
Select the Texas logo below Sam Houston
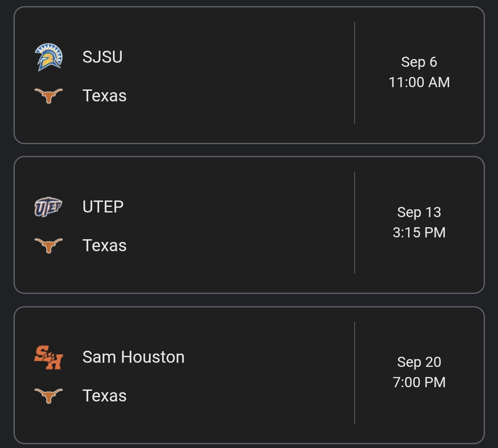click(x=48, y=395)
